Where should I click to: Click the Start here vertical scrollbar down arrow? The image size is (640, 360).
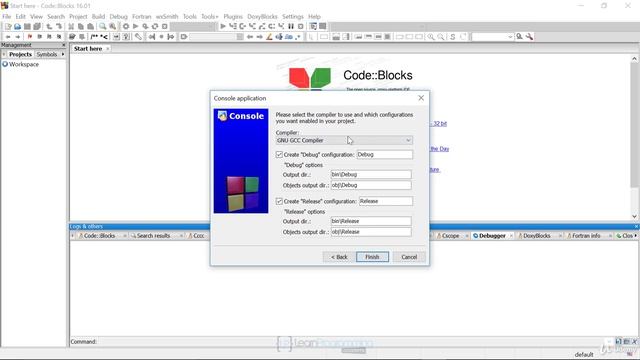(x=634, y=216)
